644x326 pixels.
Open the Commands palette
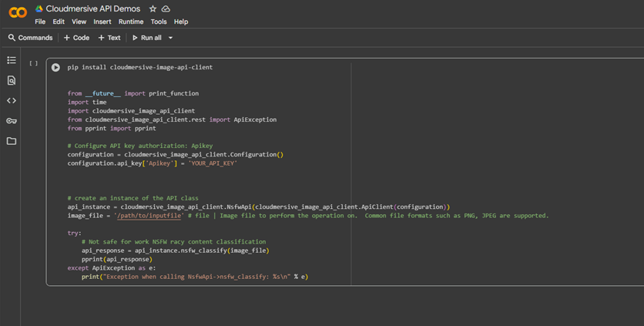pyautogui.click(x=30, y=38)
